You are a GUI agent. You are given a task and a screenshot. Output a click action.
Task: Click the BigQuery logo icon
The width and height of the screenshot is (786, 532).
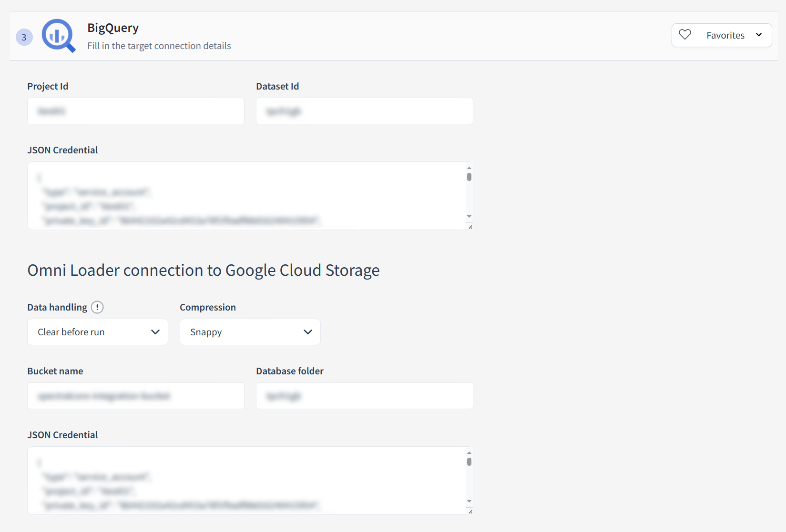click(59, 36)
